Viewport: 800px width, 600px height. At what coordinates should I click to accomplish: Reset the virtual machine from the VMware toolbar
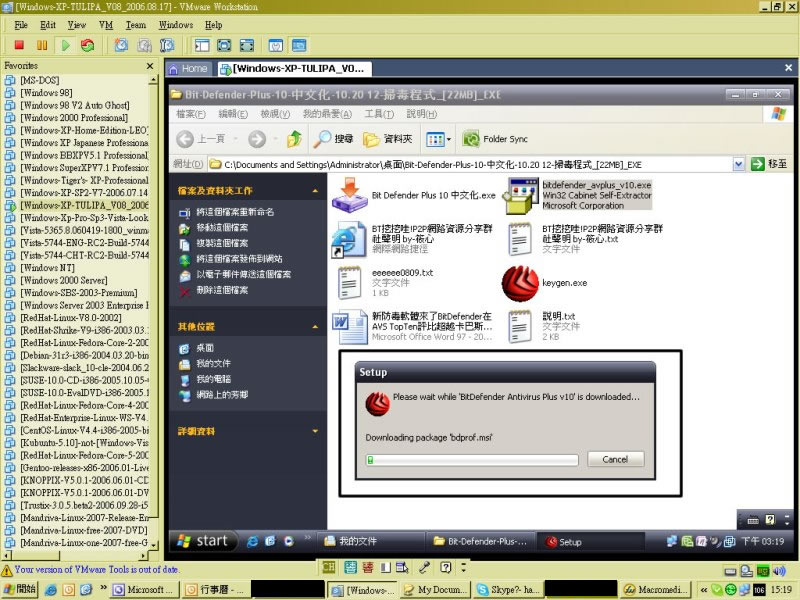pyautogui.click(x=88, y=45)
